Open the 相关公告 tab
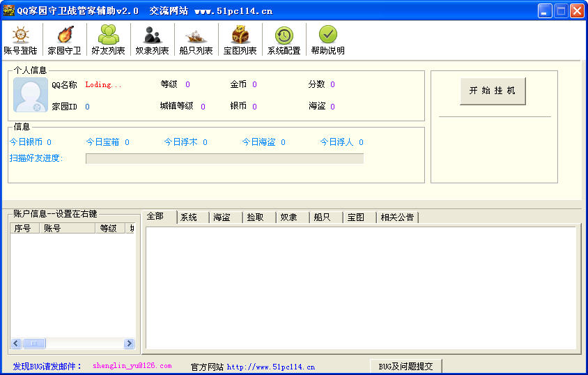Screen dimensions: 588x375 tap(397, 217)
